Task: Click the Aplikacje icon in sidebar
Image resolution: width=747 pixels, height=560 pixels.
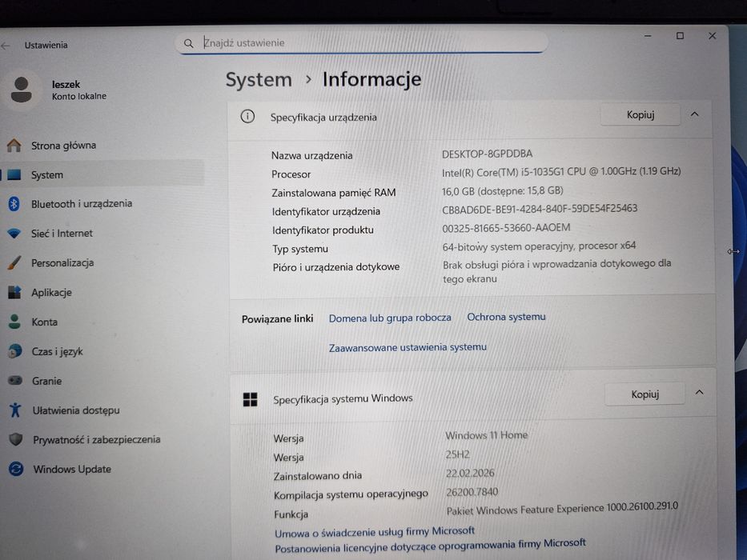Action: click(x=14, y=292)
